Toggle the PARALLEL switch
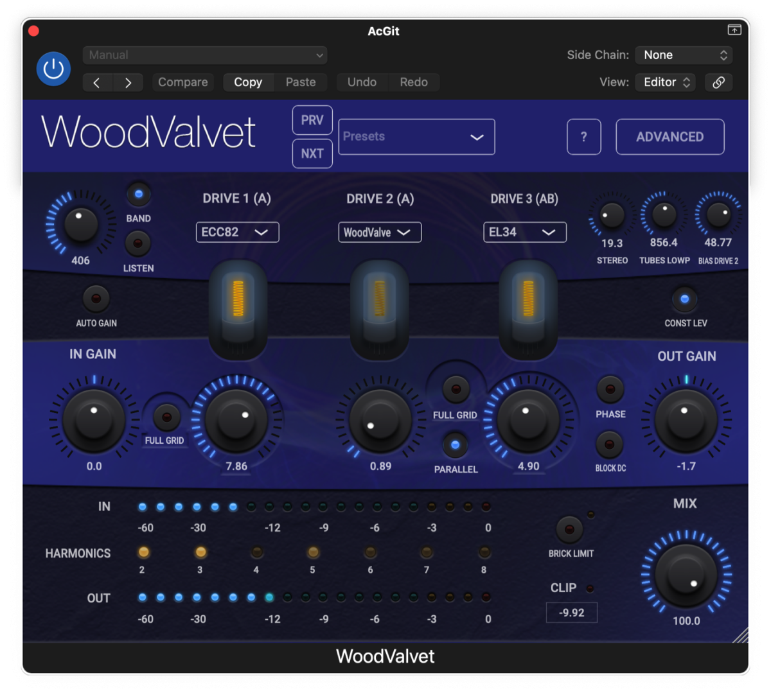The width and height of the screenshot is (771, 700). (455, 444)
